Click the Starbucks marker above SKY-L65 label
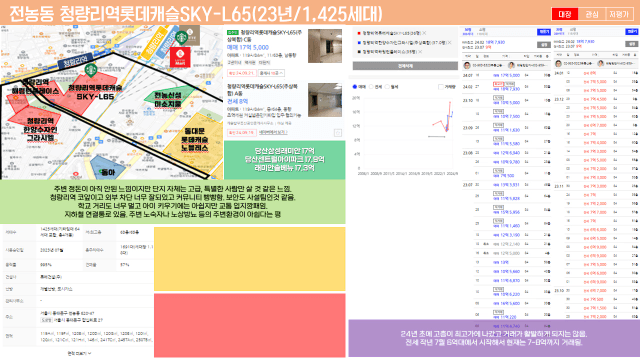 [x=91, y=70]
